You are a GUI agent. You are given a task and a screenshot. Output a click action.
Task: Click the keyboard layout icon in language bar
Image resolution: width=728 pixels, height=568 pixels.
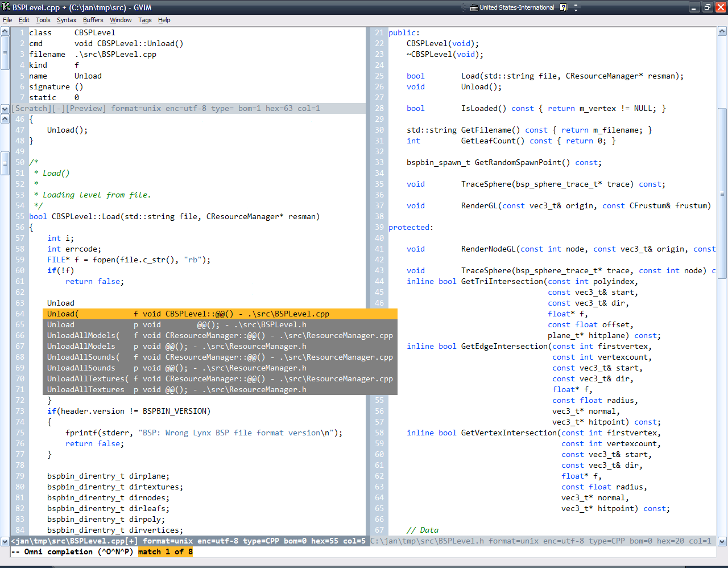pos(474,7)
